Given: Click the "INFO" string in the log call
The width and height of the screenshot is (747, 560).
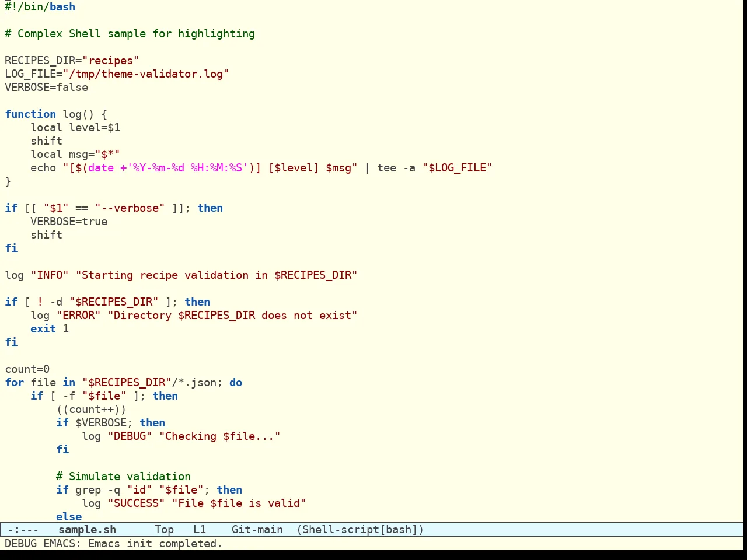Looking at the screenshot, I should tap(50, 275).
